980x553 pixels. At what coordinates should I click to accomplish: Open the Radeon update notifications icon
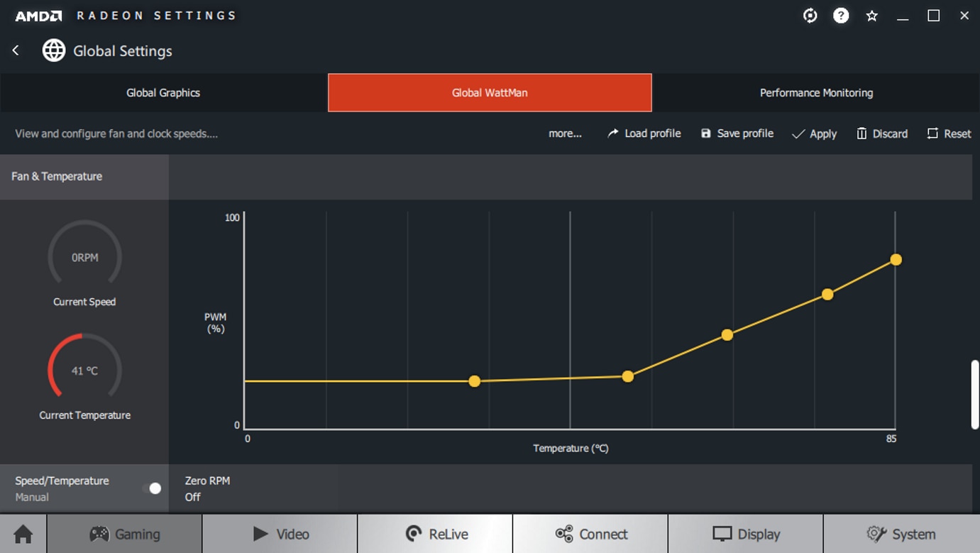(x=810, y=16)
